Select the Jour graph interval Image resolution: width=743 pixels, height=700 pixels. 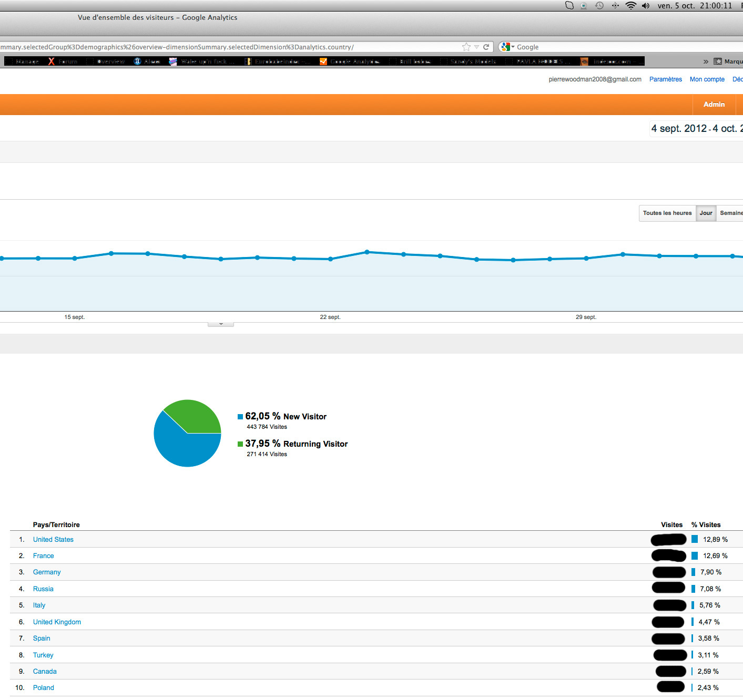[706, 213]
